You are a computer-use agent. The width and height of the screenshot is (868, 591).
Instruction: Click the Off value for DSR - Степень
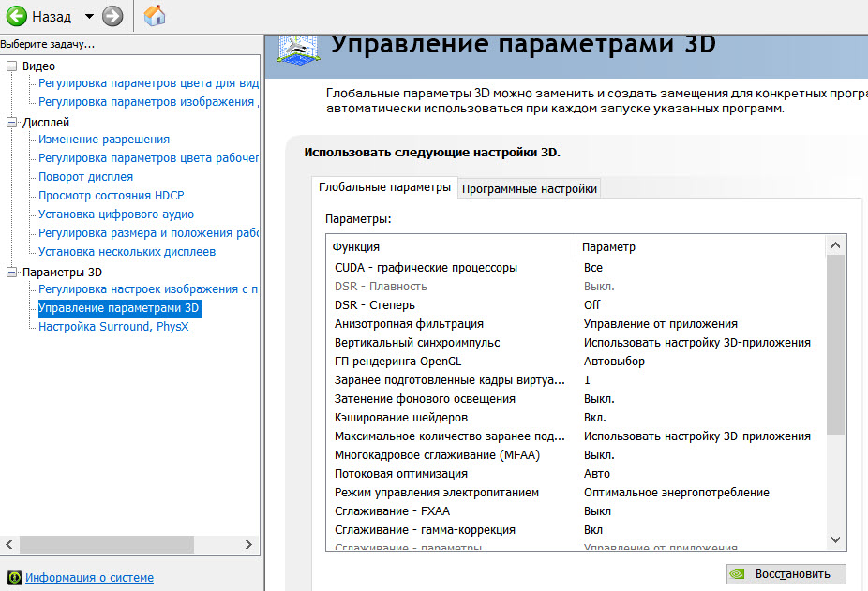pos(591,305)
